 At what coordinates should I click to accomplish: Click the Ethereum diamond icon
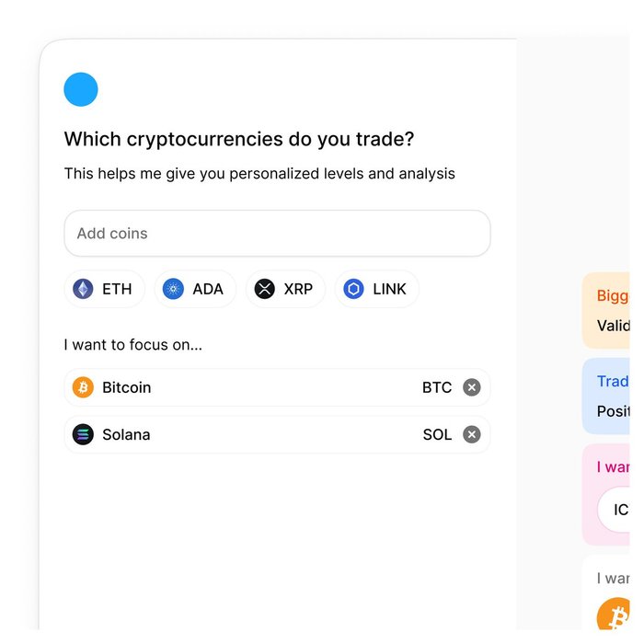click(x=84, y=289)
